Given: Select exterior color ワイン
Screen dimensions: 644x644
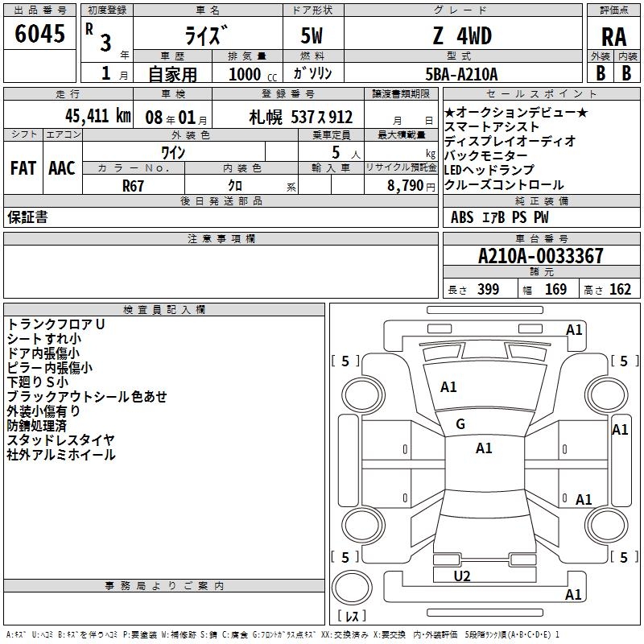Looking at the screenshot, I should pyautogui.click(x=173, y=153).
